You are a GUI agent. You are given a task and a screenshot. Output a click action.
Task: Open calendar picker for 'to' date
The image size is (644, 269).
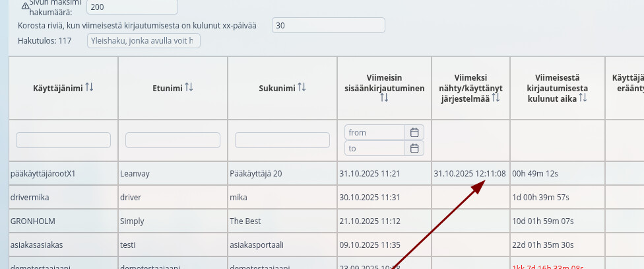tap(414, 148)
